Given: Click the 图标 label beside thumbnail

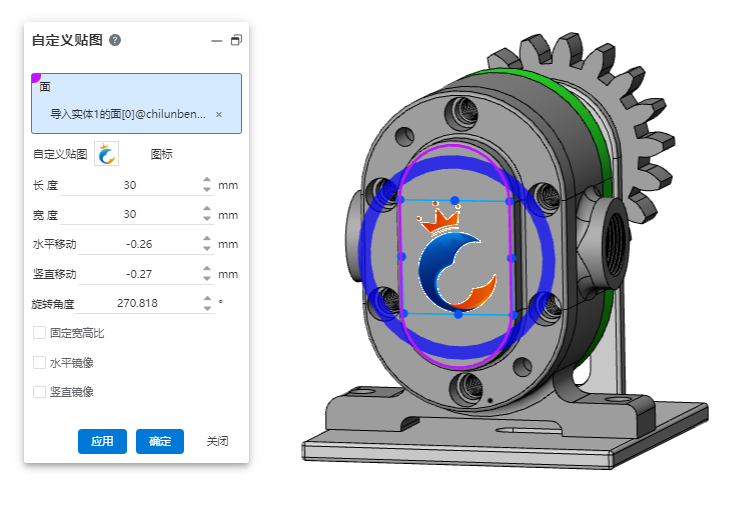Looking at the screenshot, I should pos(162,154).
